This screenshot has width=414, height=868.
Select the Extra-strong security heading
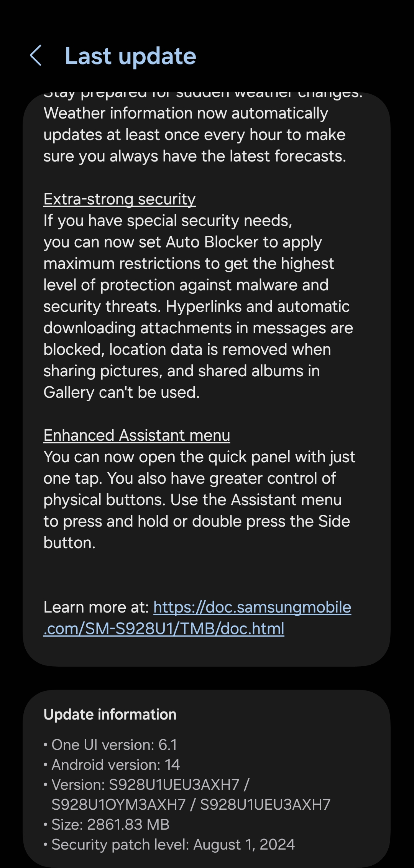[x=120, y=199]
